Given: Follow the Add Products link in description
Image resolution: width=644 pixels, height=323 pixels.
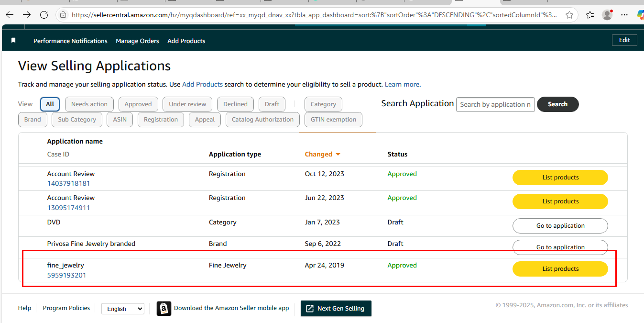Looking at the screenshot, I should [202, 84].
